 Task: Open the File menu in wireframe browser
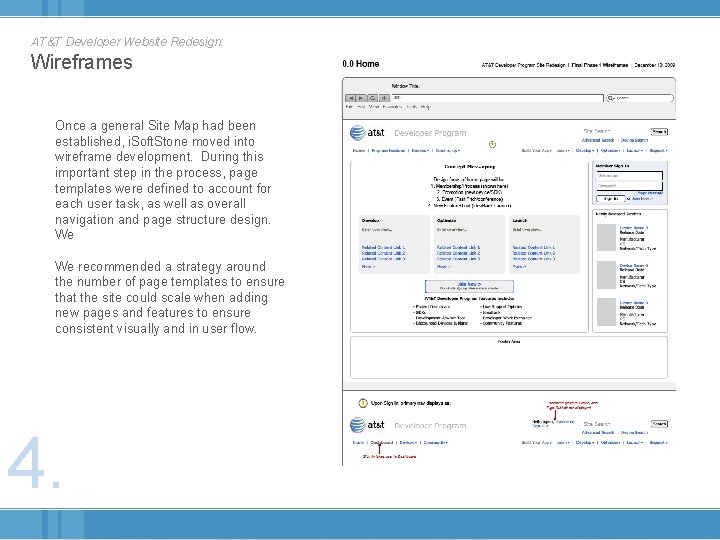coord(349,107)
